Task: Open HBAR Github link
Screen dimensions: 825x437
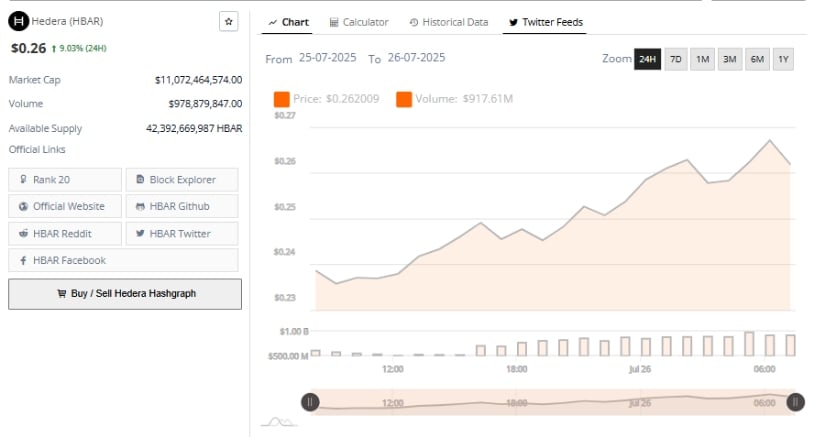Action: (x=182, y=206)
